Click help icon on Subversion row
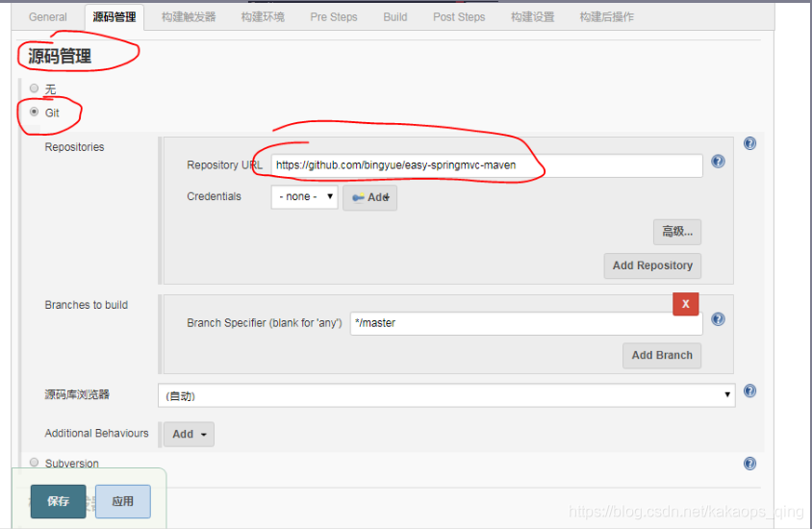The width and height of the screenshot is (812, 529). tap(749, 464)
